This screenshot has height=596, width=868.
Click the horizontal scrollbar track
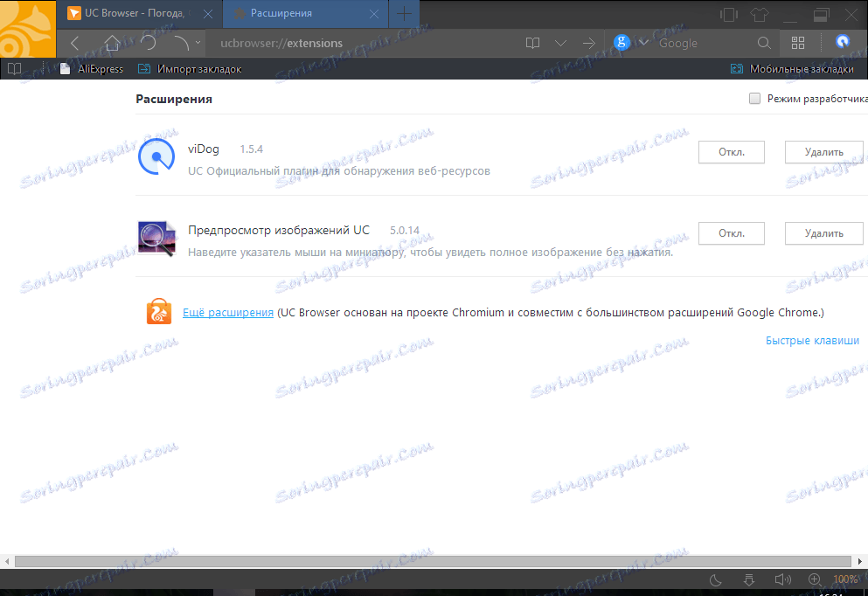pos(433,561)
